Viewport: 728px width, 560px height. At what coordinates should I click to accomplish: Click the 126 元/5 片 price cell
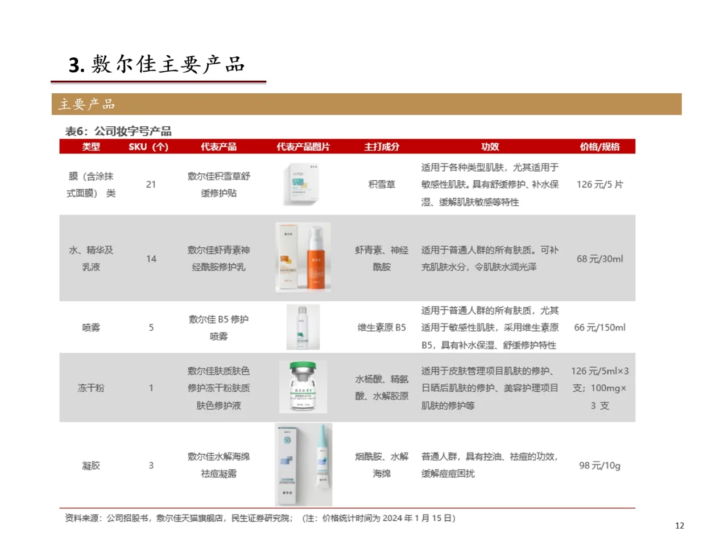(x=599, y=184)
